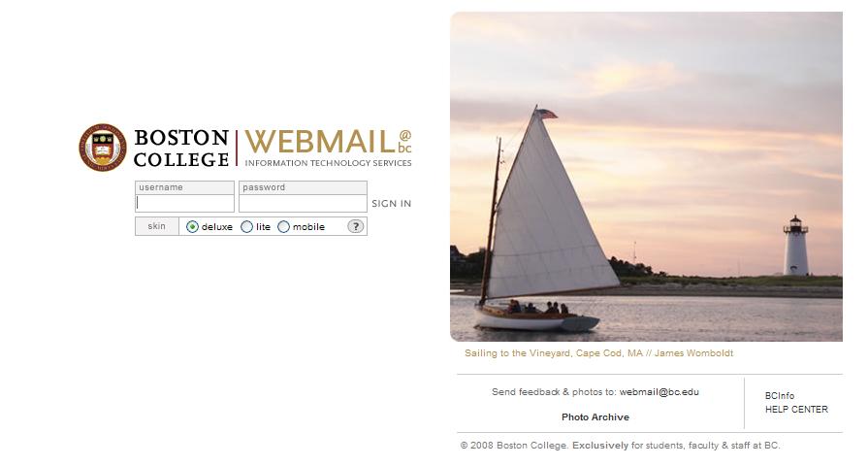Choose the lite skin option
This screenshot has width=868, height=466.
coord(247,227)
